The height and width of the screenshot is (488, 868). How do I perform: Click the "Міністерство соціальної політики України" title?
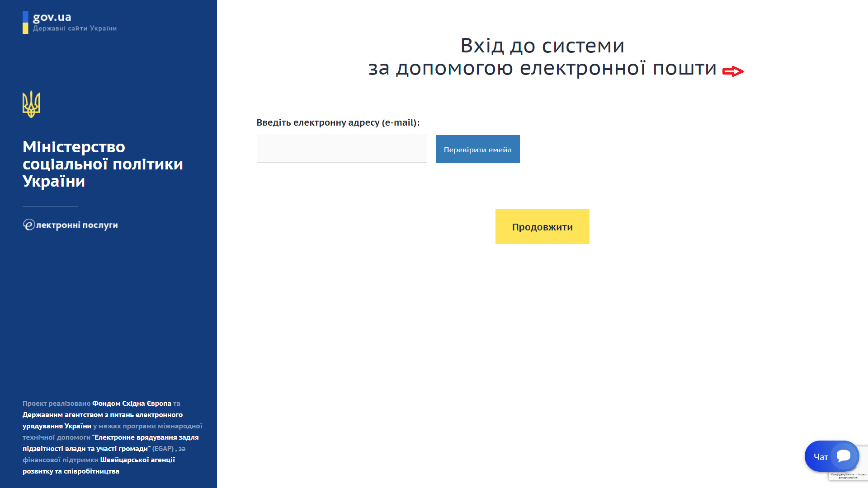click(103, 164)
